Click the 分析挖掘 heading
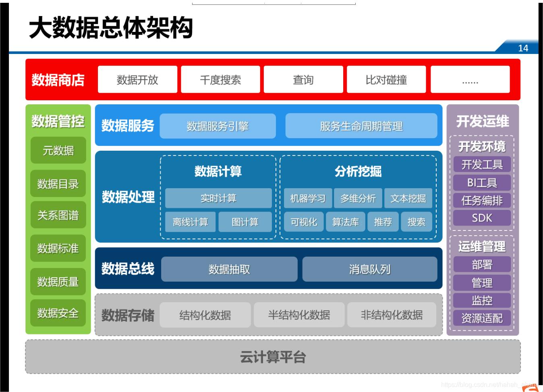The height and width of the screenshot is (392, 543). coord(358,171)
